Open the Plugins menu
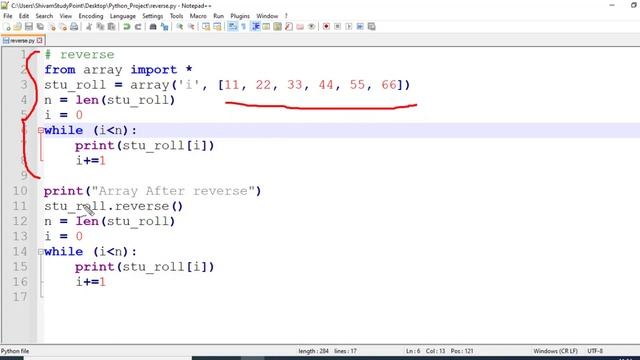The image size is (640, 360). coord(240,16)
